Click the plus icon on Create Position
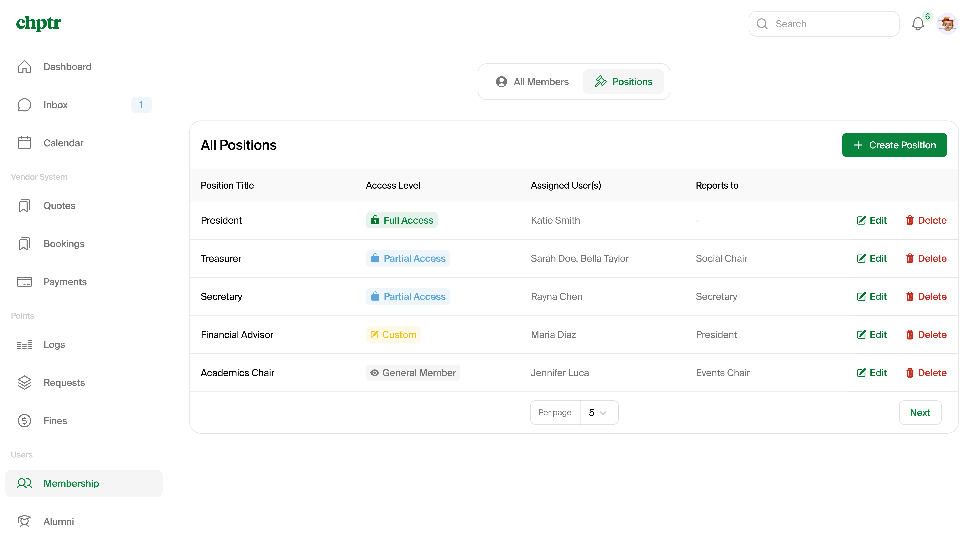The width and height of the screenshot is (980, 548). [x=858, y=145]
